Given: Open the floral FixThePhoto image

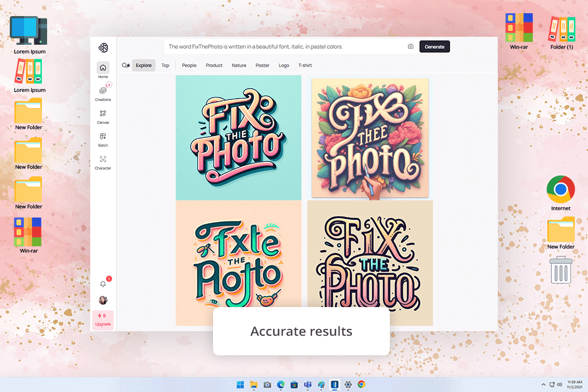Looking at the screenshot, I should [x=370, y=138].
